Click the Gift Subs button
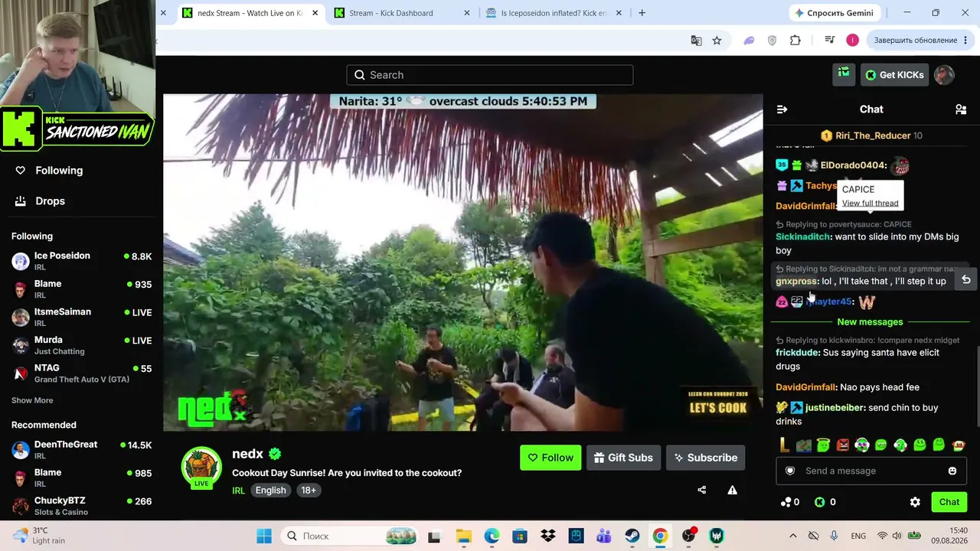The height and width of the screenshot is (551, 980). point(623,458)
